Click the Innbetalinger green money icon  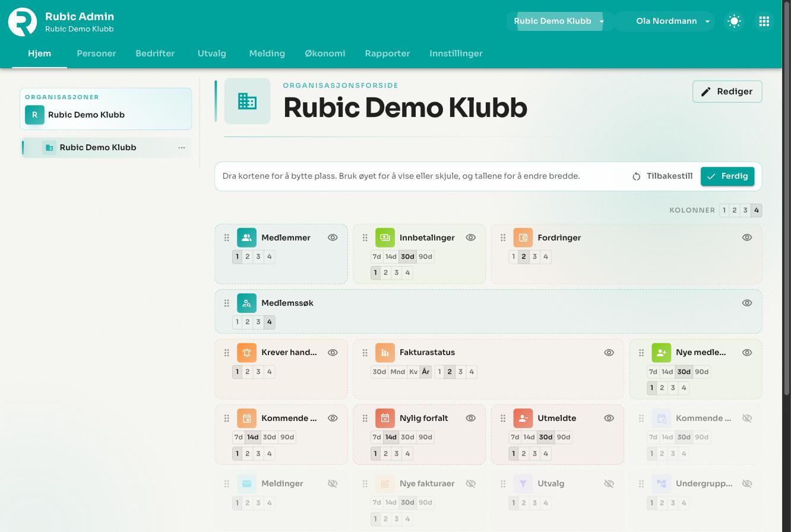tap(385, 237)
